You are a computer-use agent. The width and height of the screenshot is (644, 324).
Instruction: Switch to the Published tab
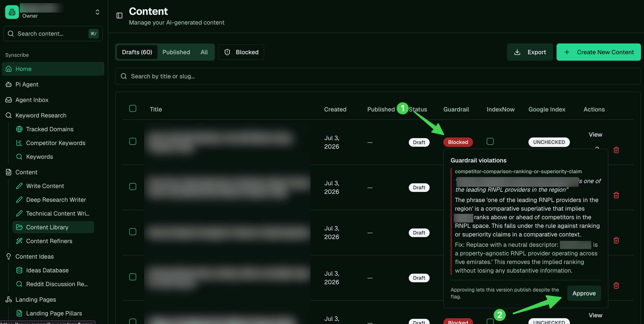coord(176,52)
